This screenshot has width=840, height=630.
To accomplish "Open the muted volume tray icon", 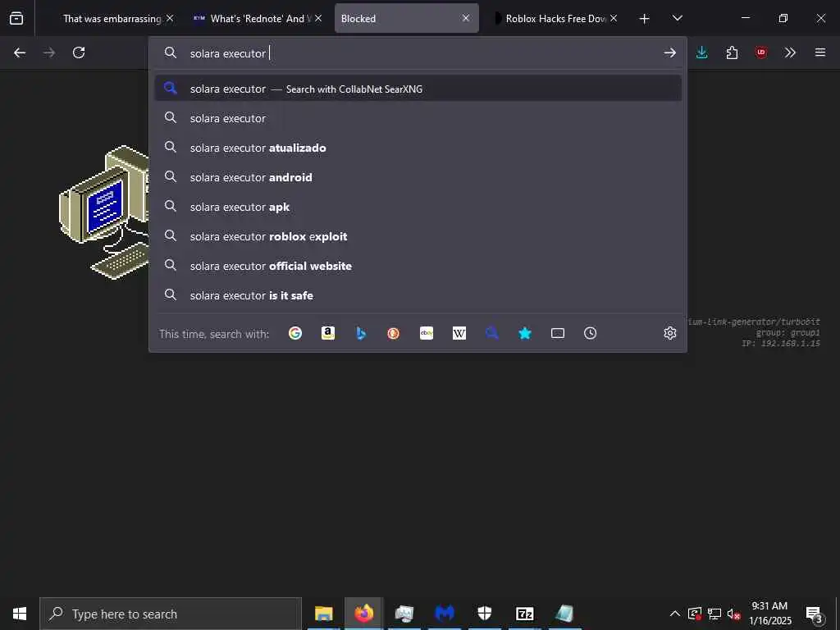I will (734, 614).
